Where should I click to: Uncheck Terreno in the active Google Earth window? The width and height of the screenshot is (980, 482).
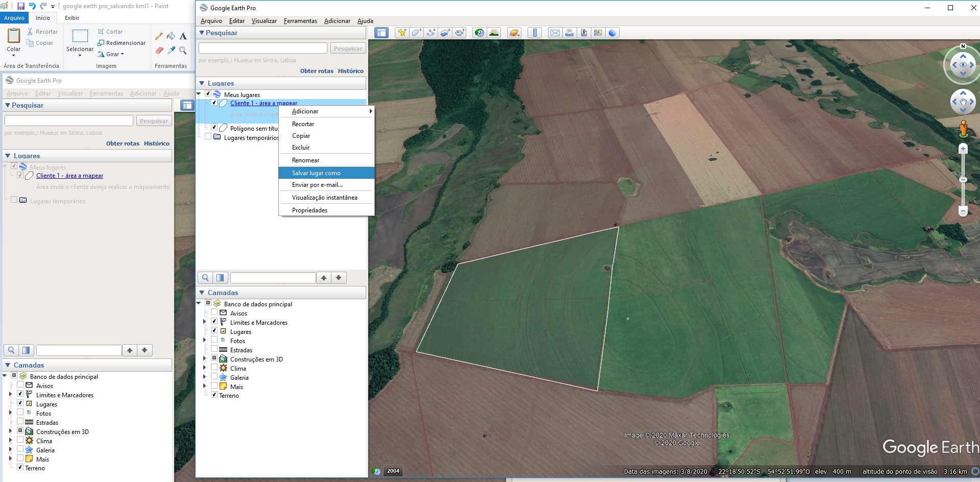(x=214, y=395)
